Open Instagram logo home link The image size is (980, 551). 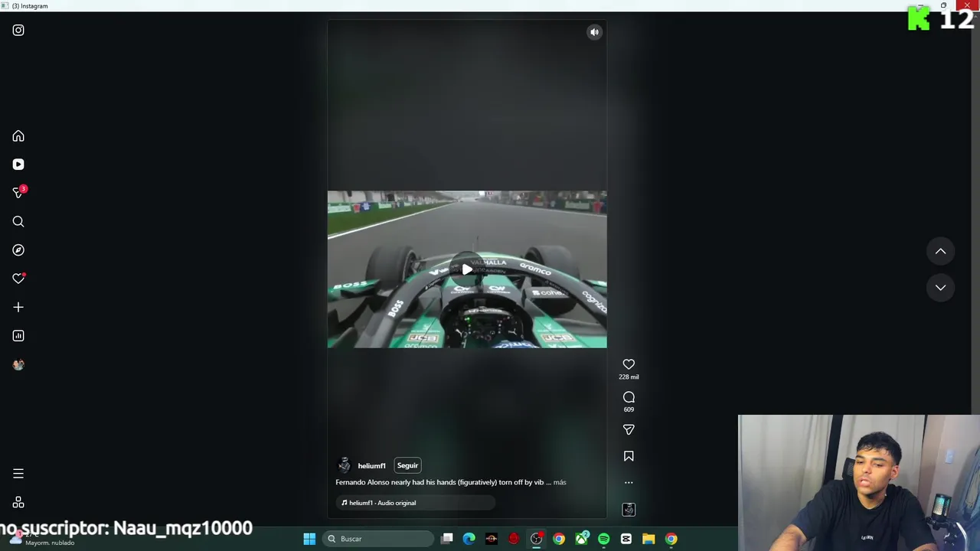18,30
